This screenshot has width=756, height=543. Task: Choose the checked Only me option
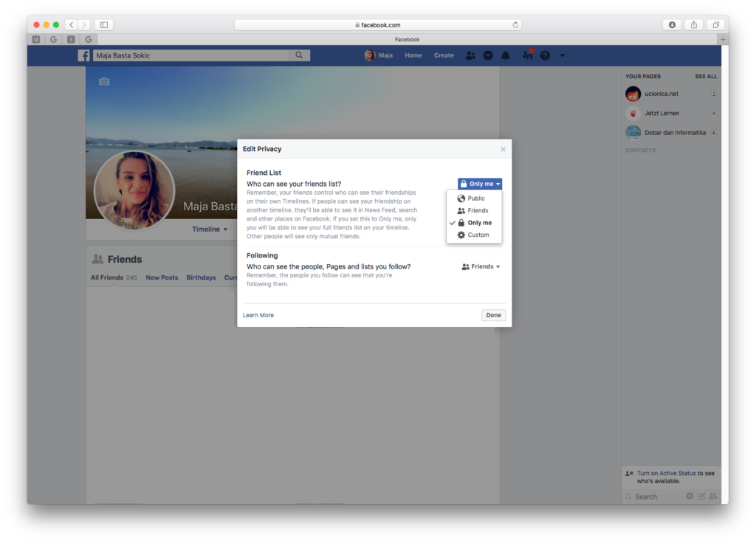click(x=478, y=223)
